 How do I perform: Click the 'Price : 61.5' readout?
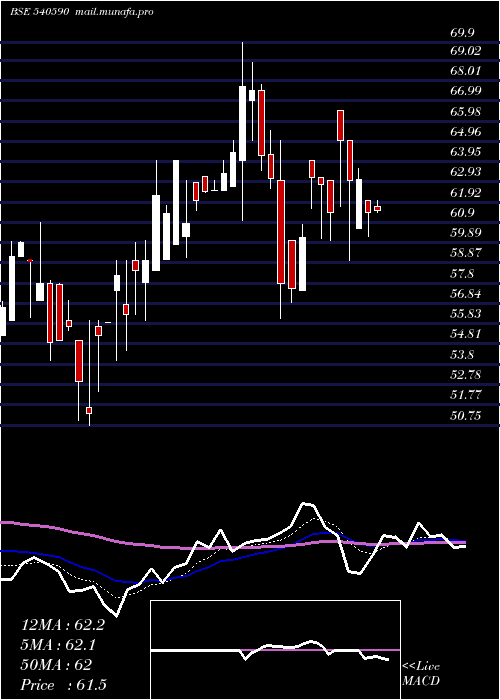64,685
